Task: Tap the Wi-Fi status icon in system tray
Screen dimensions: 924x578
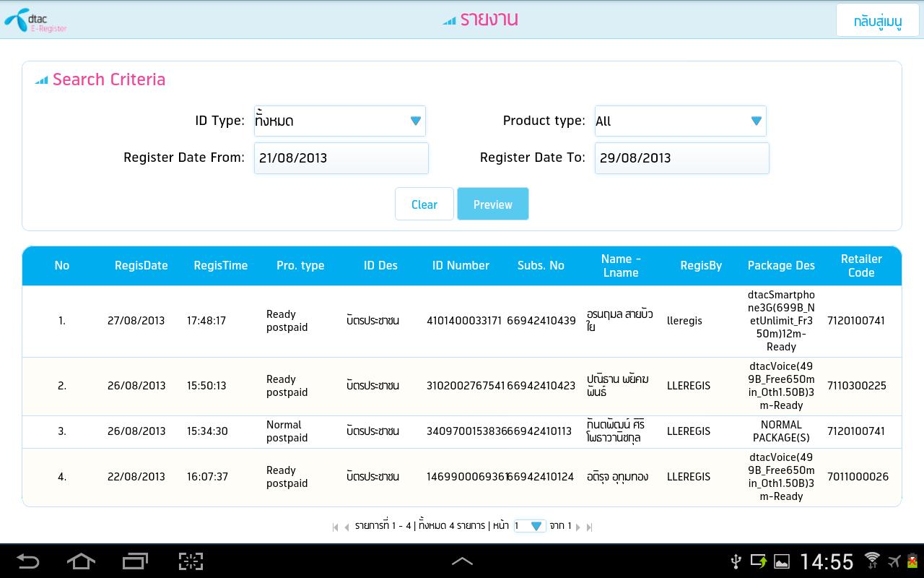Action: pos(871,561)
